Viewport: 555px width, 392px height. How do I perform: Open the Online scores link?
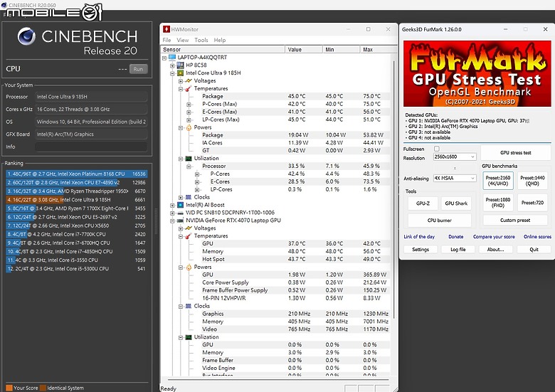[x=537, y=237]
